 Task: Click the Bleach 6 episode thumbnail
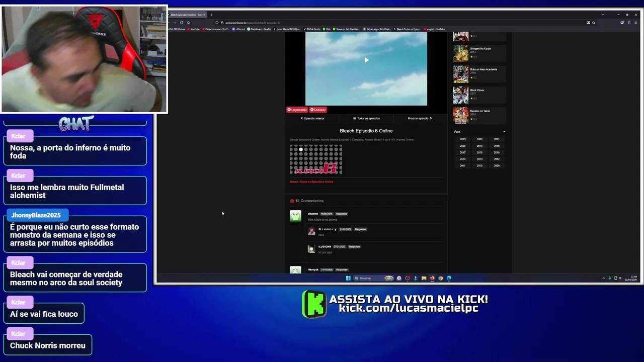pyautogui.click(x=316, y=159)
